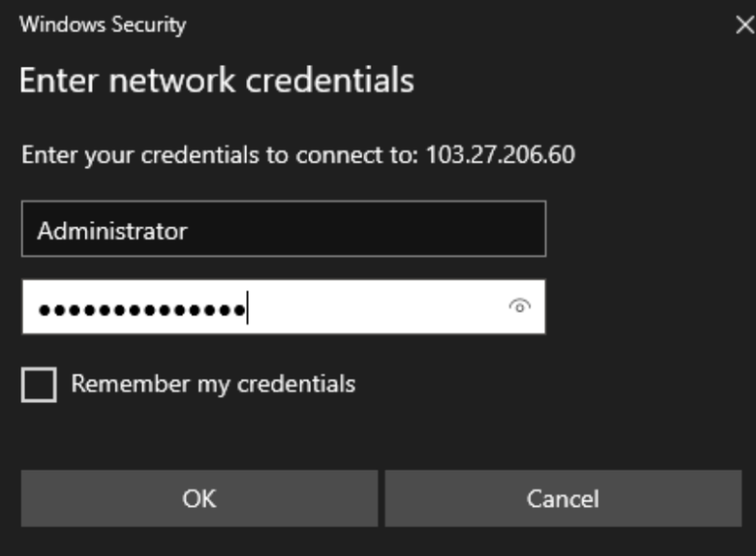The height and width of the screenshot is (556, 756).
Task: Click the Enter network credentials heading
Action: (216, 80)
